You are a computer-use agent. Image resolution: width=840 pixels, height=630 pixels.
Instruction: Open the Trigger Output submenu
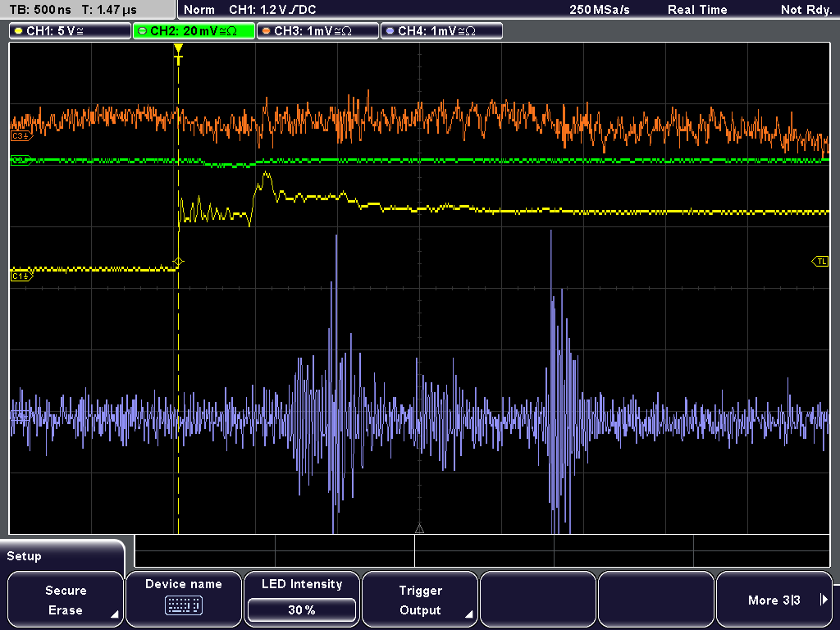click(x=420, y=600)
